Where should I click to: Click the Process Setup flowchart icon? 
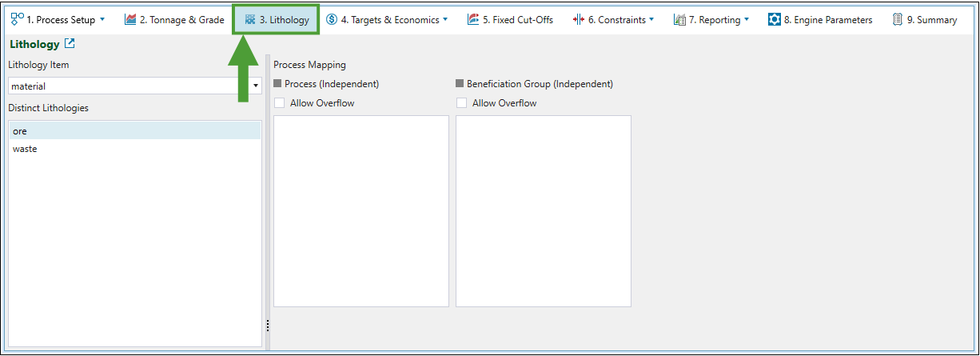click(18, 19)
